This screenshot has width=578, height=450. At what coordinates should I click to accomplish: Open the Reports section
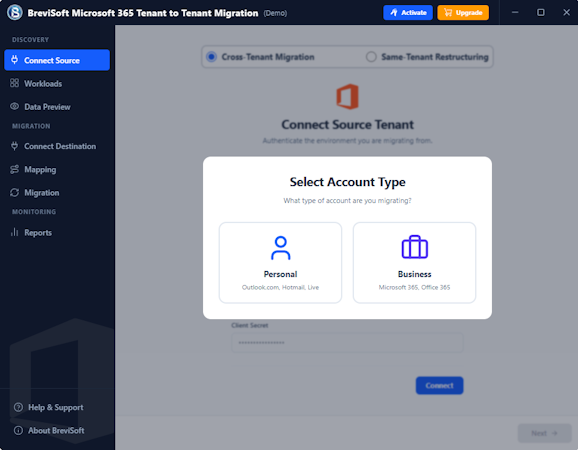click(57, 232)
